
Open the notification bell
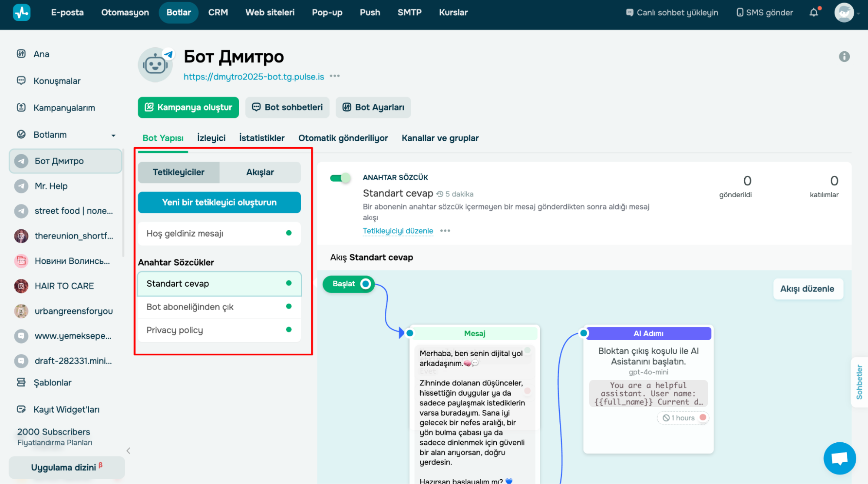(813, 13)
